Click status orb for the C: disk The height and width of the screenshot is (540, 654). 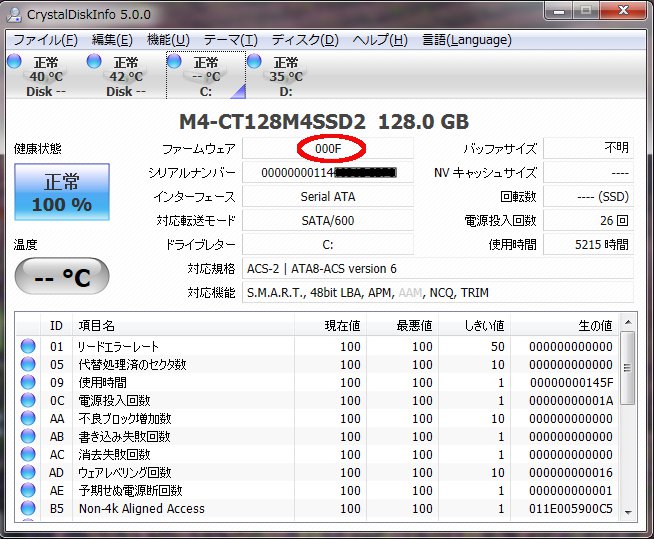(174, 61)
